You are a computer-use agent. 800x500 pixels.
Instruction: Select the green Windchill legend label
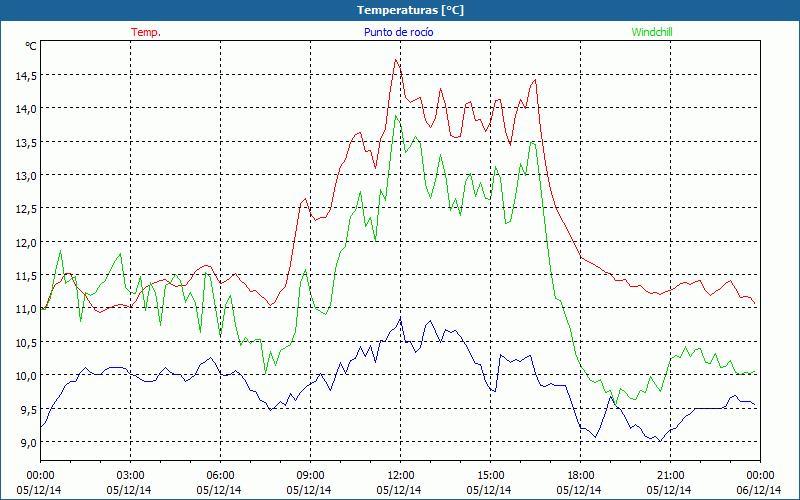(x=652, y=32)
